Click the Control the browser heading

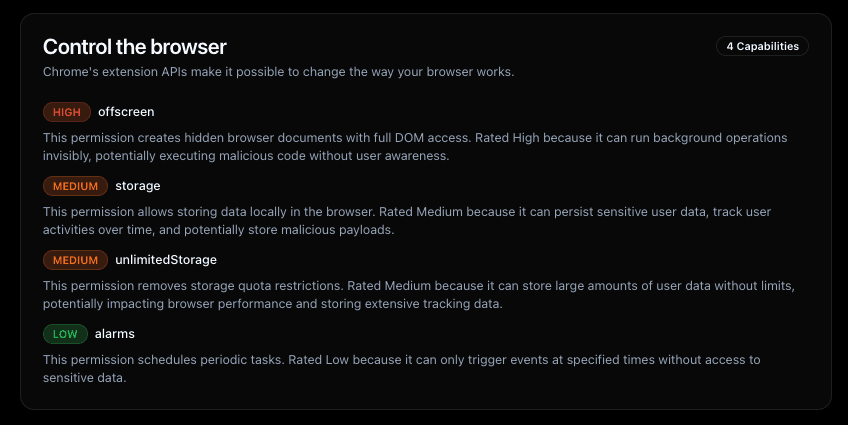135,47
